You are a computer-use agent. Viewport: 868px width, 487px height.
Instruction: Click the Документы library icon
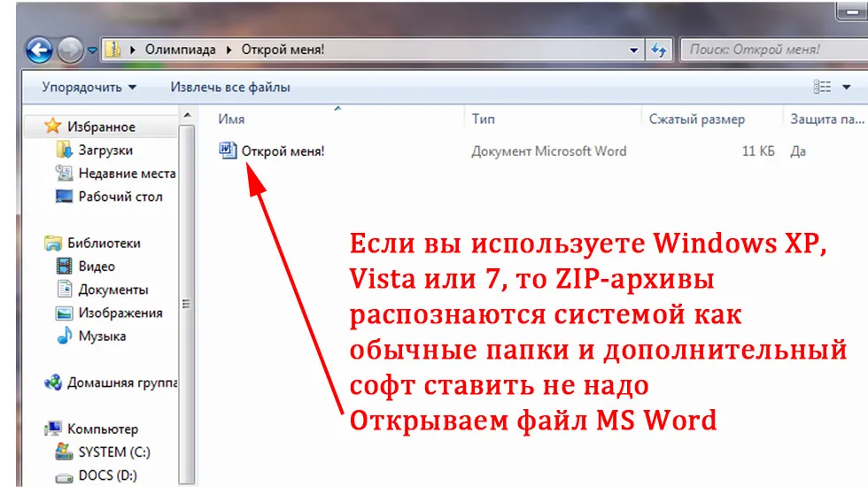point(65,289)
